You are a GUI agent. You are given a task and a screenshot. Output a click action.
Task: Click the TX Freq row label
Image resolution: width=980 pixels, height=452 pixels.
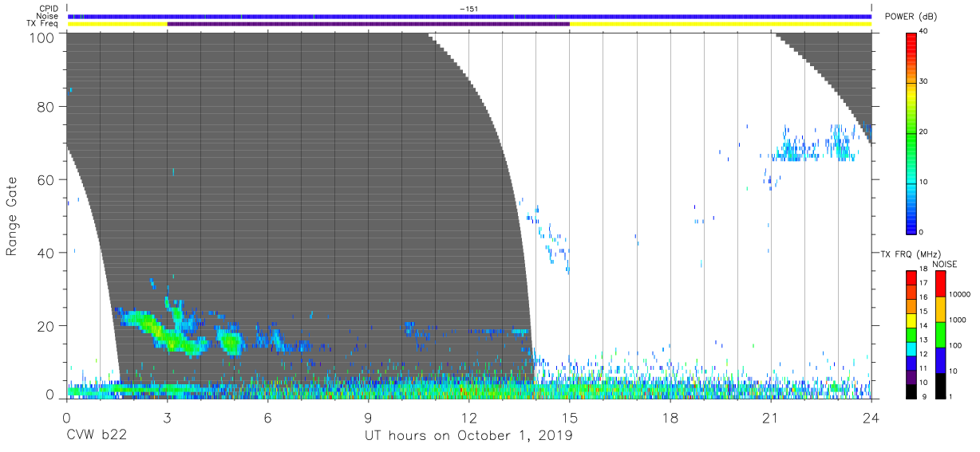(43, 23)
